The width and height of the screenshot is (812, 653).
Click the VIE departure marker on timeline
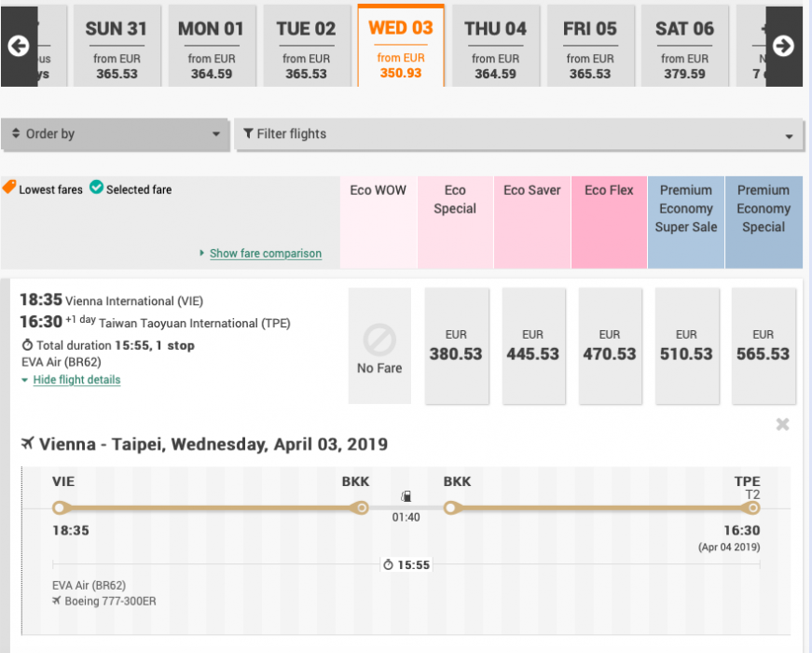pyautogui.click(x=60, y=508)
